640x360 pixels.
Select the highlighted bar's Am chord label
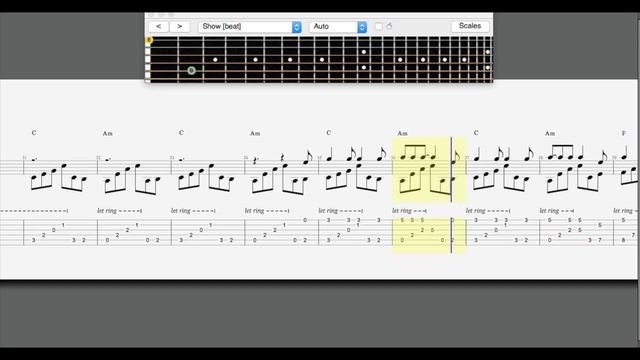(402, 133)
